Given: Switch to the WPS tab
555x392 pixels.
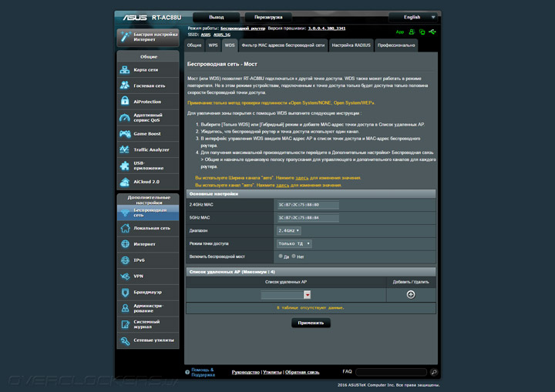Looking at the screenshot, I should (x=213, y=45).
